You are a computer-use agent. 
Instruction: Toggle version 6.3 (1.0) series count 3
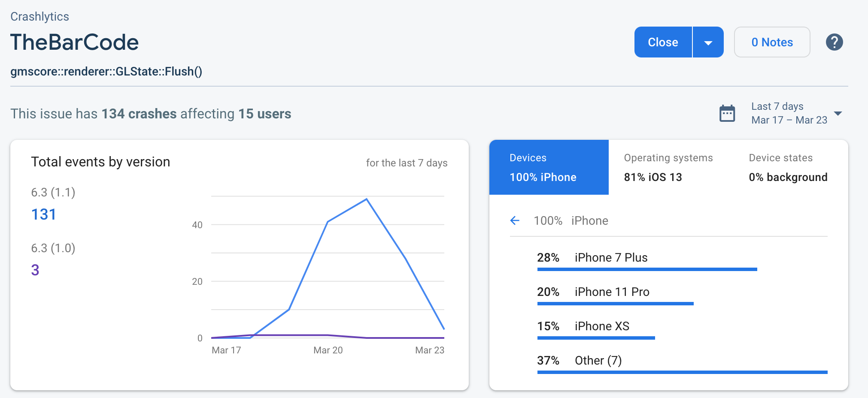(x=35, y=270)
